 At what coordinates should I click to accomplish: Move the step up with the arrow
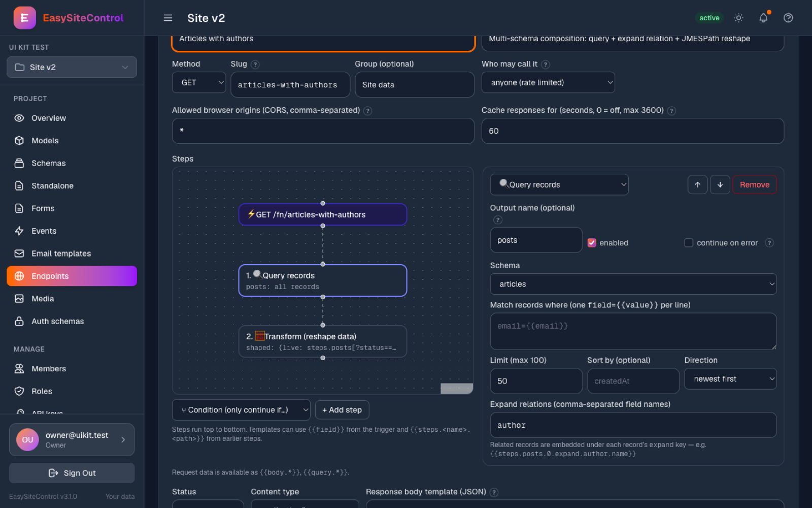point(697,184)
